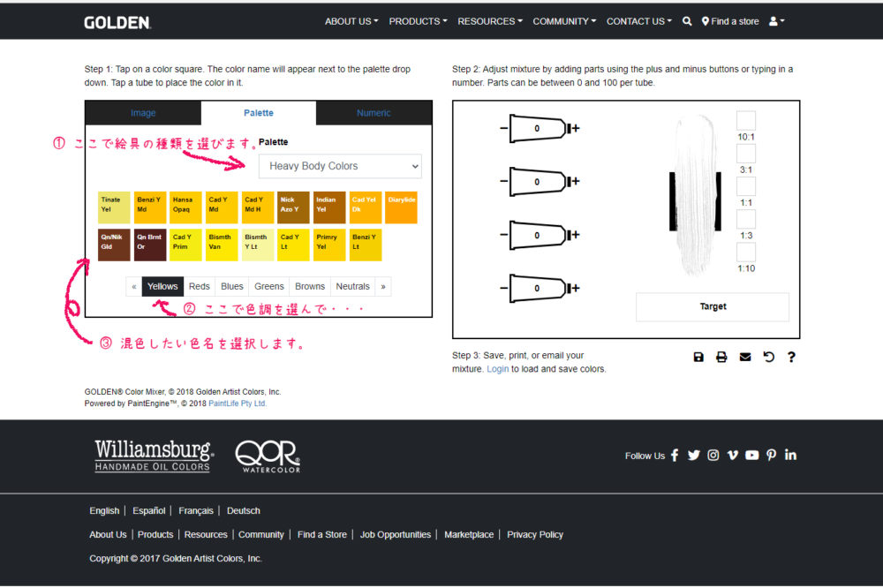Open the Heavy Body Colors palette dropdown

340,166
